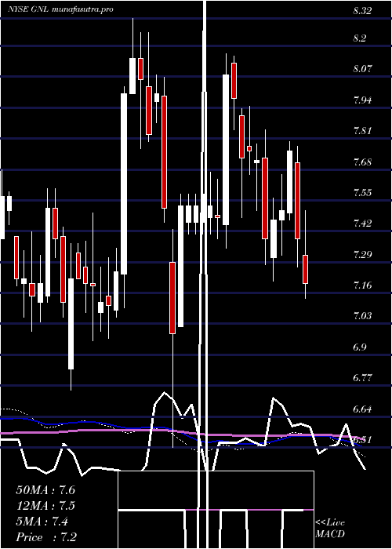Screen dimensions: 392x549
Task: Click the tall white candle rising to 7.94
Action: tap(124, 184)
